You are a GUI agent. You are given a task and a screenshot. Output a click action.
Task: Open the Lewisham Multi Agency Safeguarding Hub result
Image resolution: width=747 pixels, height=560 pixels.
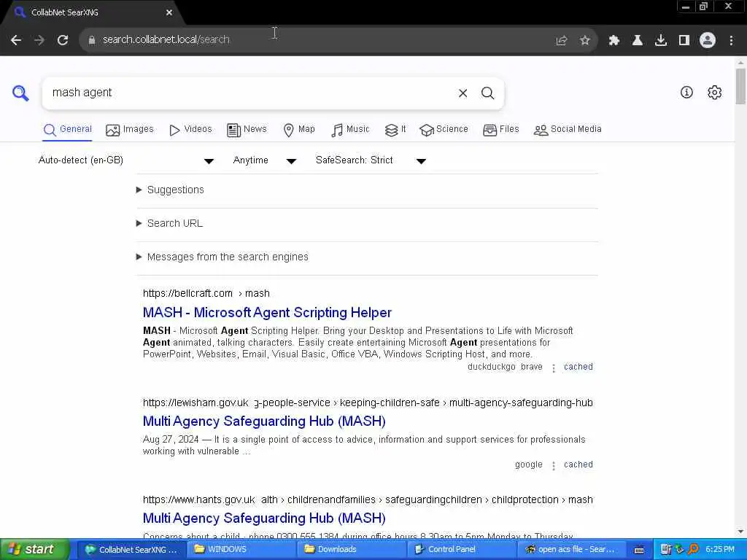click(264, 421)
